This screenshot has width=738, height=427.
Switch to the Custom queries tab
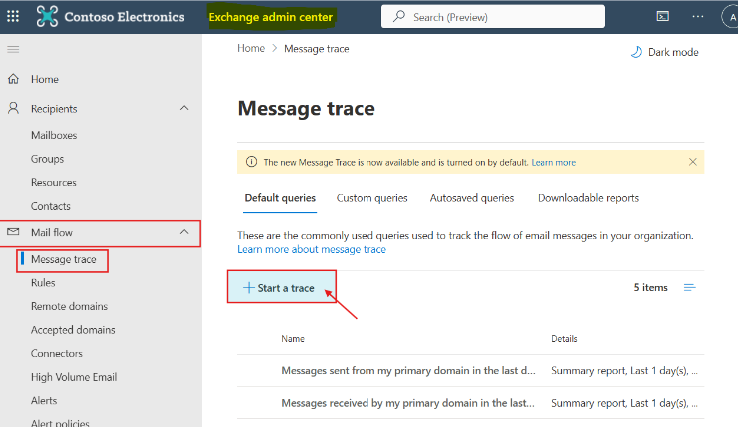372,198
